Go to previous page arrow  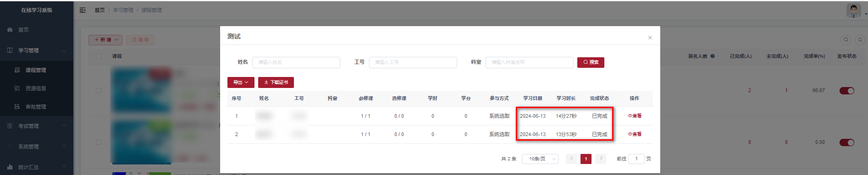571,159
